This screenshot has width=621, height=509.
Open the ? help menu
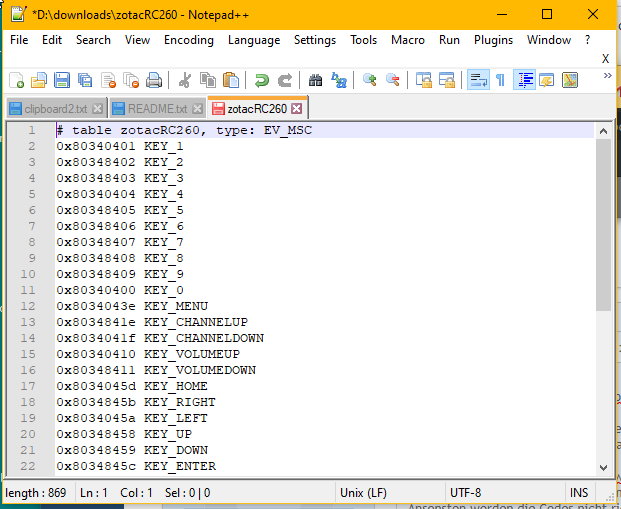pos(587,40)
